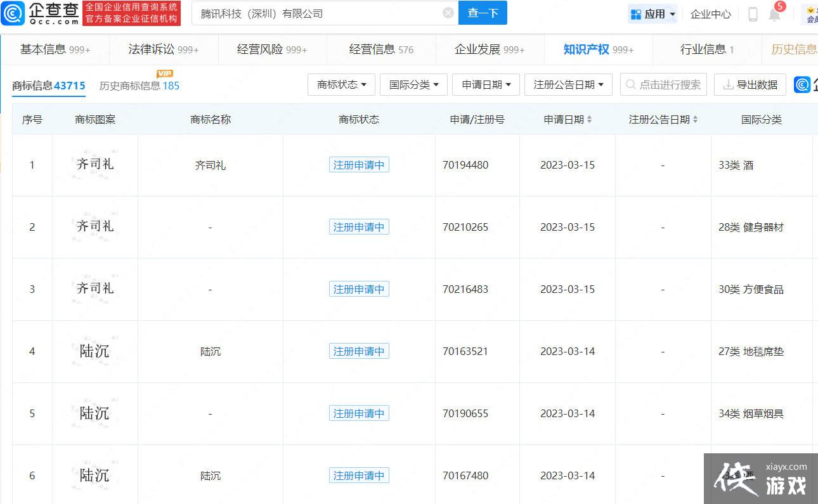This screenshot has height=504, width=818.
Task: Click 陆沉 trademark image in row 4
Action: click(x=95, y=351)
